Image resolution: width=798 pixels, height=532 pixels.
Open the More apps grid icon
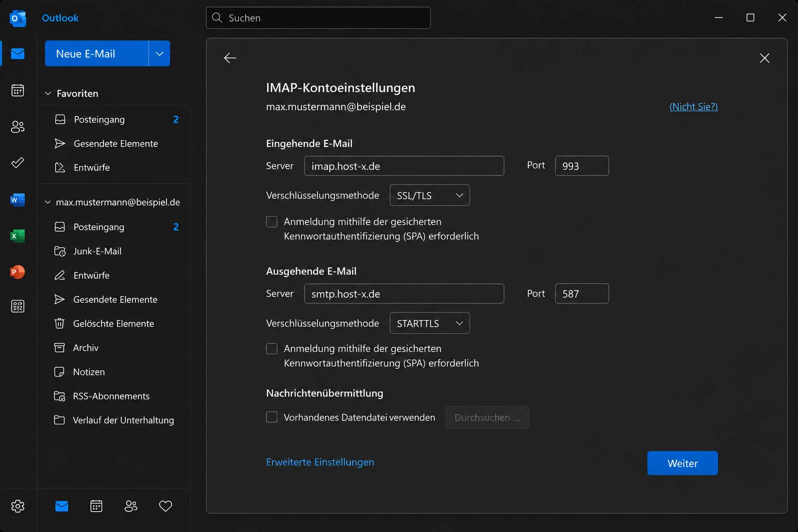(18, 306)
